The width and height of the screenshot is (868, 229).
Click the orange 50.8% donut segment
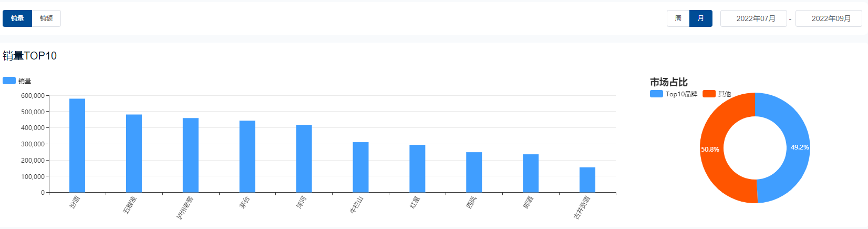coord(712,149)
